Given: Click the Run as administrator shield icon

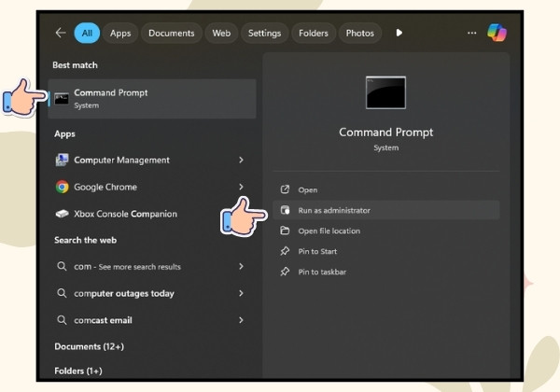Looking at the screenshot, I should 285,210.
